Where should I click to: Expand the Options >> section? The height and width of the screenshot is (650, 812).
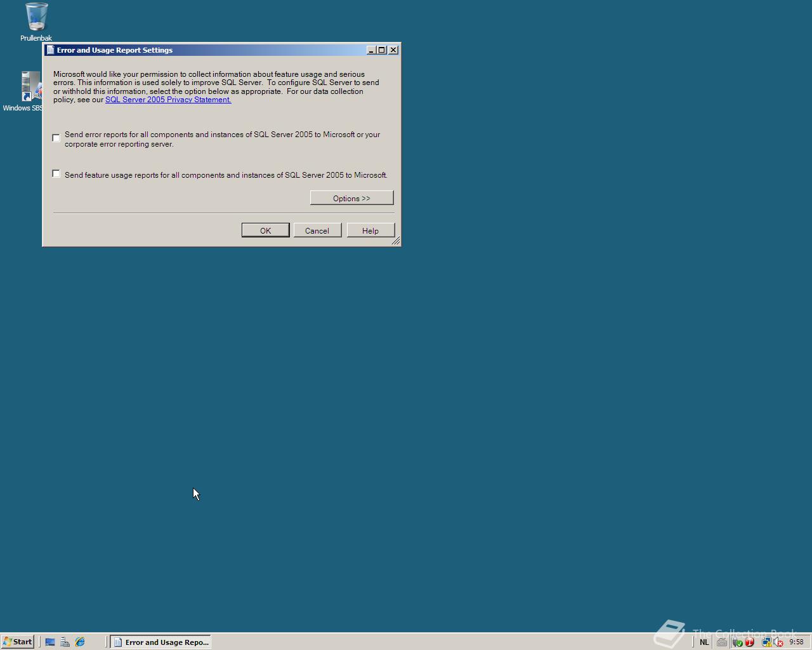351,198
